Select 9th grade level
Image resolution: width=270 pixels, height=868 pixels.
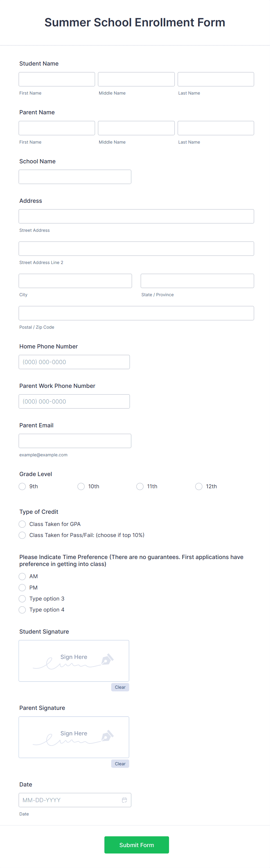pos(22,486)
